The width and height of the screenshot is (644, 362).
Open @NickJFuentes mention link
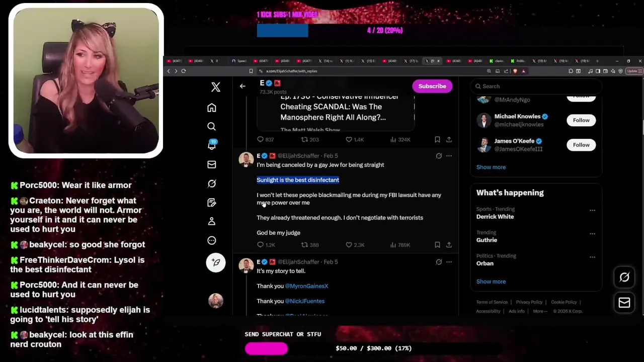pos(305,301)
